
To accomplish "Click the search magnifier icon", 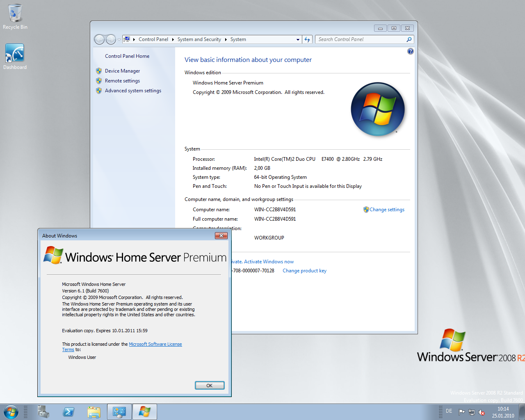I will tap(409, 39).
